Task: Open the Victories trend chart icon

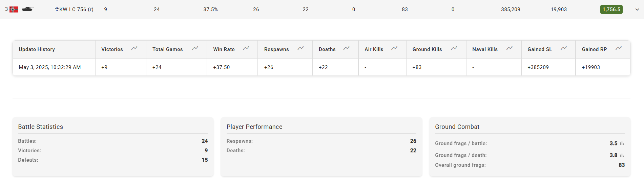Action: 134,48
